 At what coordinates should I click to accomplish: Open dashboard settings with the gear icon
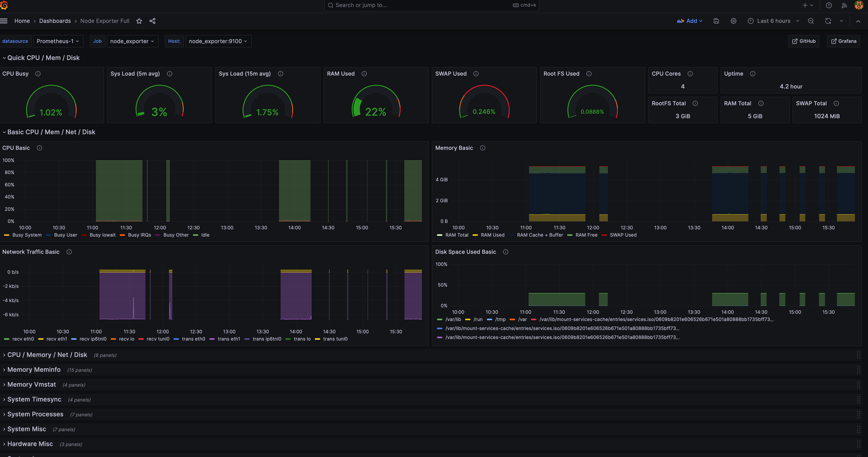(x=733, y=21)
